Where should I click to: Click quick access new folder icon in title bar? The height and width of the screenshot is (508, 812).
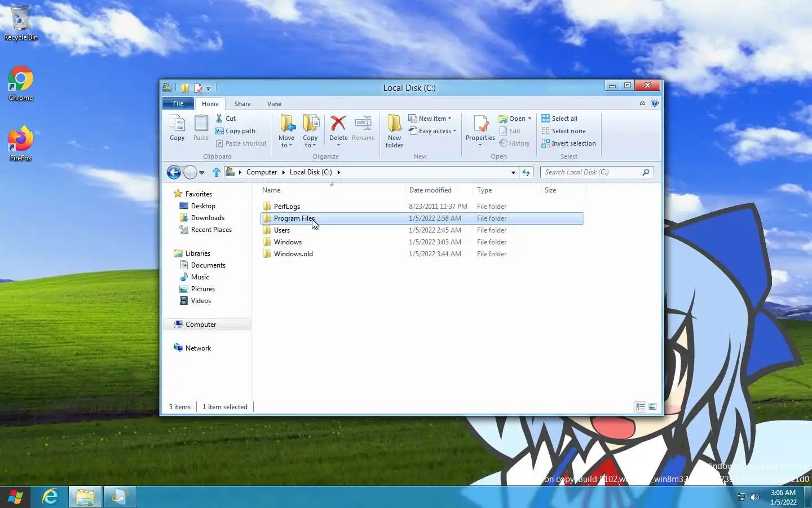(x=185, y=88)
